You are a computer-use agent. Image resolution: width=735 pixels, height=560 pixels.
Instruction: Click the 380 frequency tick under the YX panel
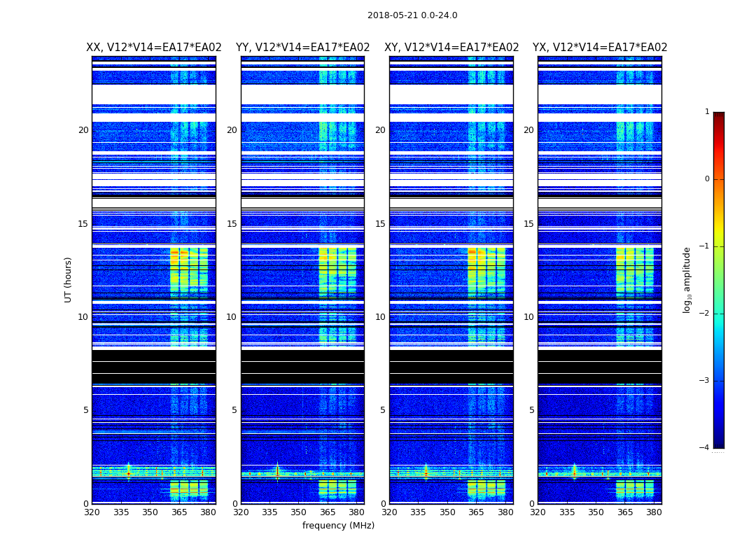coord(654,512)
